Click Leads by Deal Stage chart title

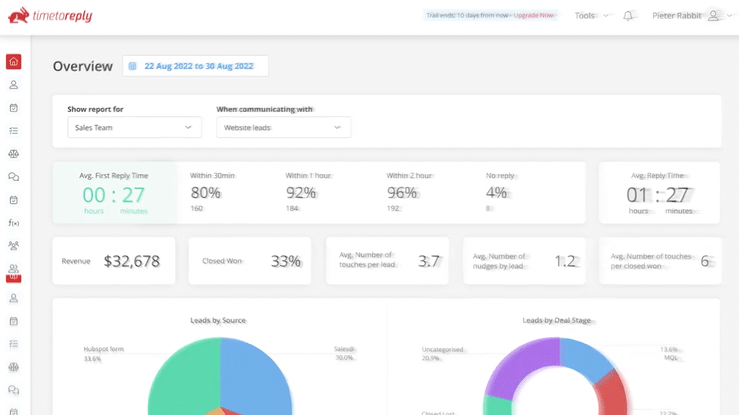tap(557, 320)
